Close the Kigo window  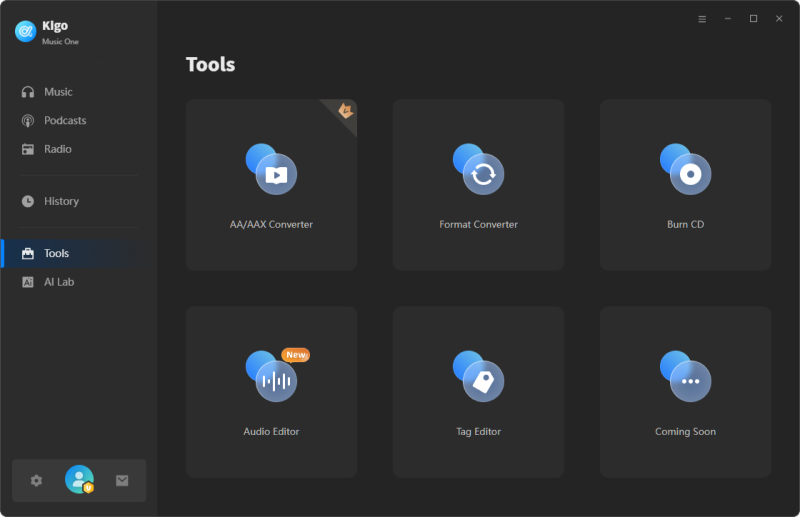pos(779,19)
